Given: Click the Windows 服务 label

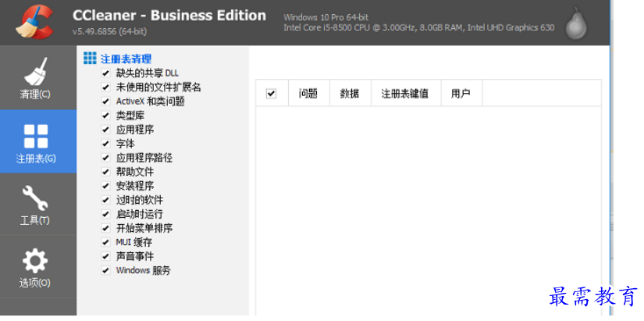Looking at the screenshot, I should coord(144,270).
